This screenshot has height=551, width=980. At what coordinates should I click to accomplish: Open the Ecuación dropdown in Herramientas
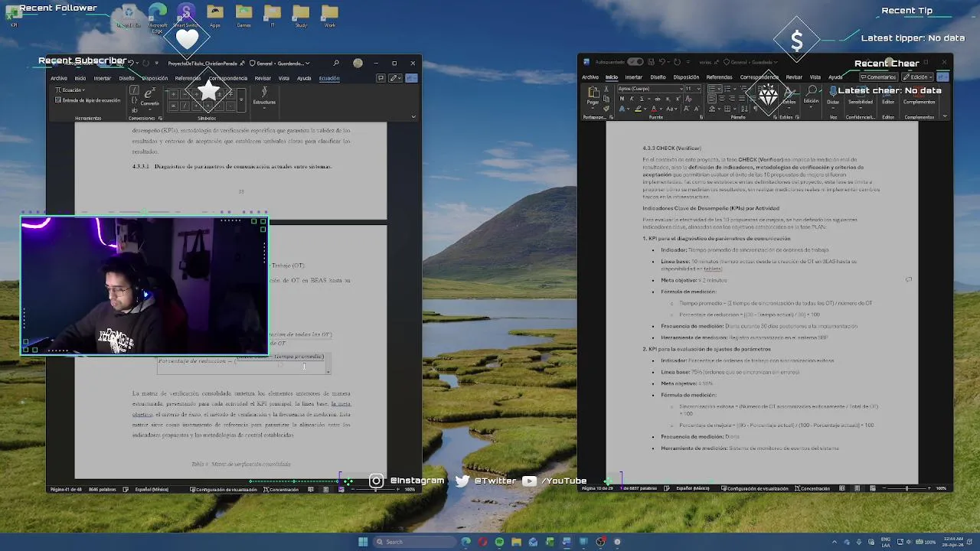70,90
